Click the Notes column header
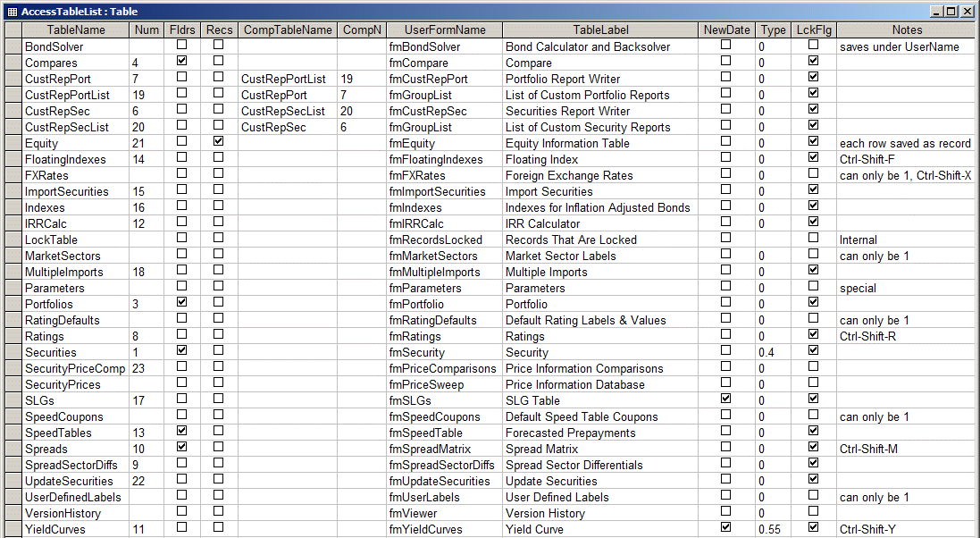The image size is (980, 538). coord(906,29)
